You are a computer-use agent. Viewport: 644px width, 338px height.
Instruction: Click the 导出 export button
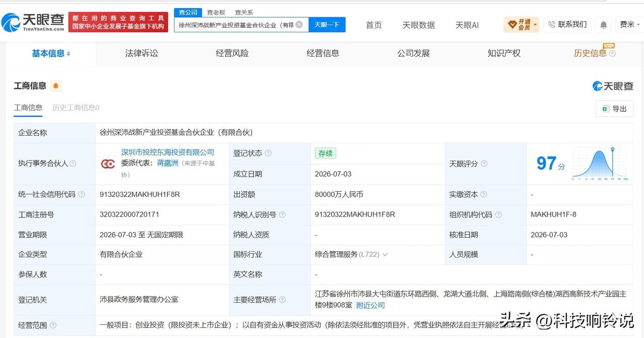[614, 108]
